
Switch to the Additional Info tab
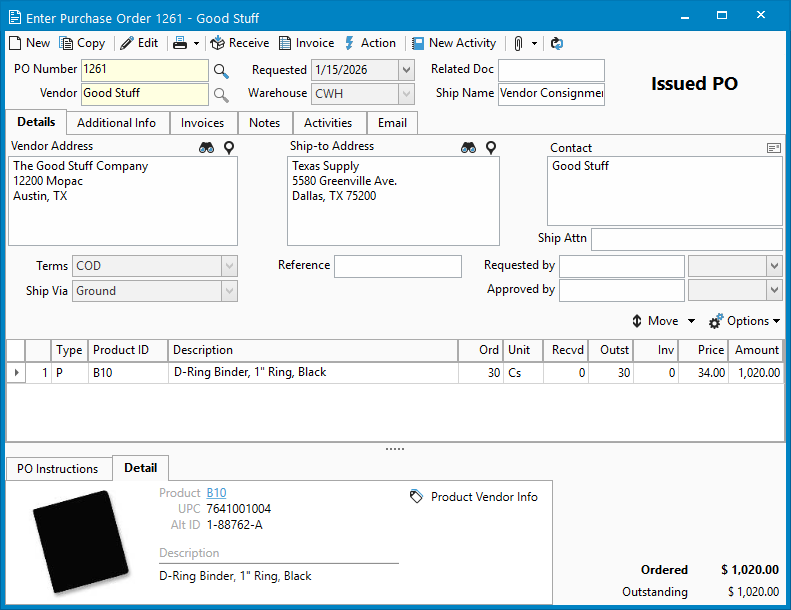click(117, 123)
